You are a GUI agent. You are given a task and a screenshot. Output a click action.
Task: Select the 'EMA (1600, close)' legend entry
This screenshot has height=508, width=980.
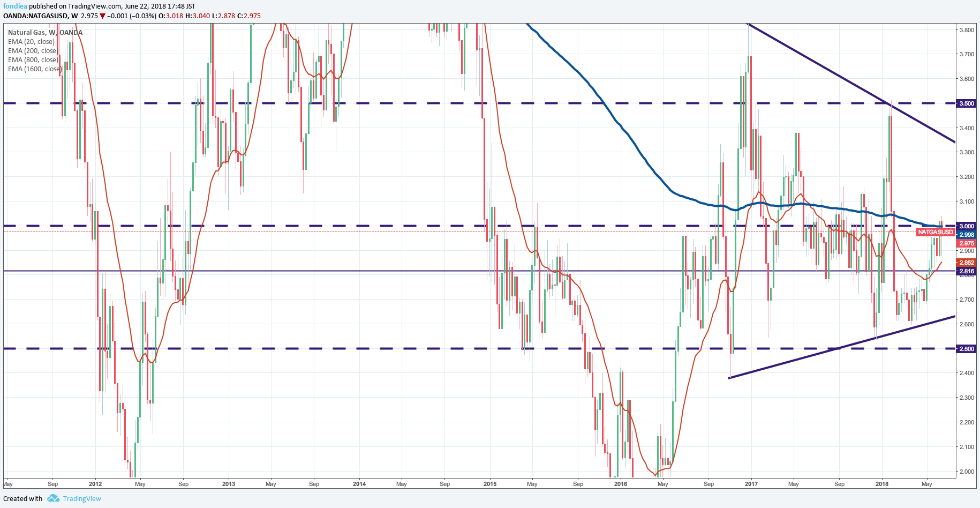click(x=35, y=69)
